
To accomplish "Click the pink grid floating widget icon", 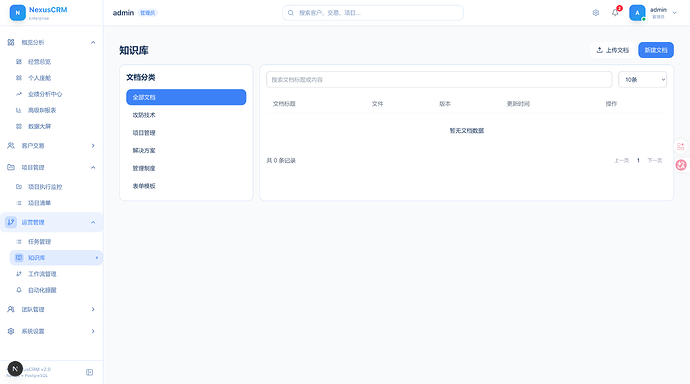I will 681,146.
